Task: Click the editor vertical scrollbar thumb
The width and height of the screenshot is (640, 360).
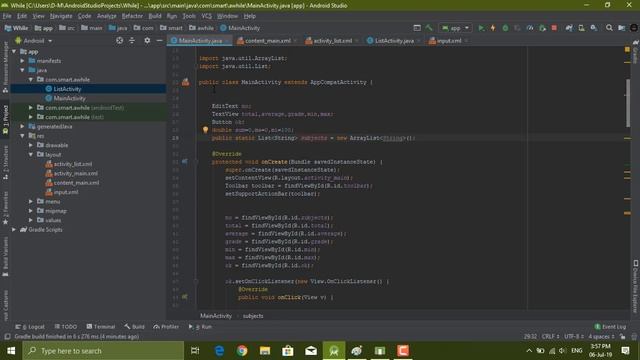Action: tap(628, 102)
